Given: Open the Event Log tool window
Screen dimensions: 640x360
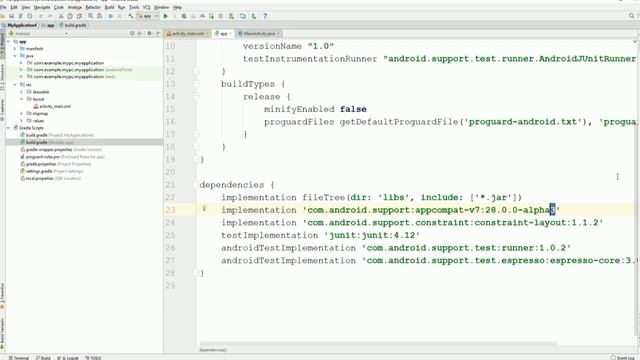Looking at the screenshot, I should [623, 358].
